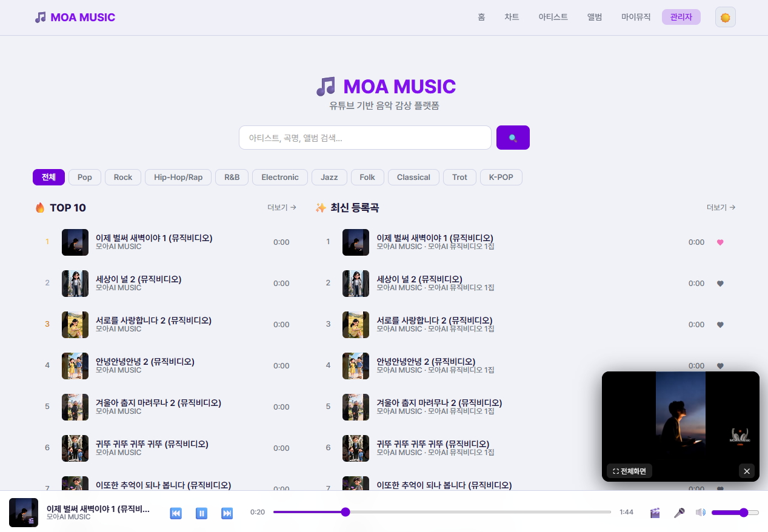This screenshot has height=532, width=768.
Task: Open 차트 in the navigation
Action: coord(512,17)
